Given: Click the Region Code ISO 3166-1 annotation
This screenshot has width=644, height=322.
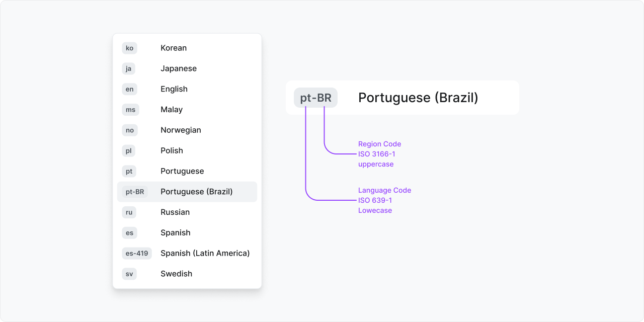Looking at the screenshot, I should [x=380, y=154].
